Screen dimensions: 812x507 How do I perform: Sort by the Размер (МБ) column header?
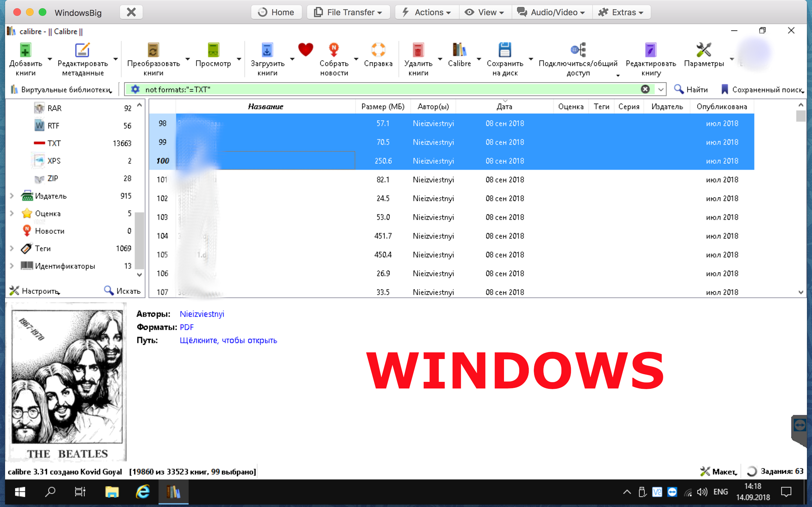pyautogui.click(x=383, y=107)
